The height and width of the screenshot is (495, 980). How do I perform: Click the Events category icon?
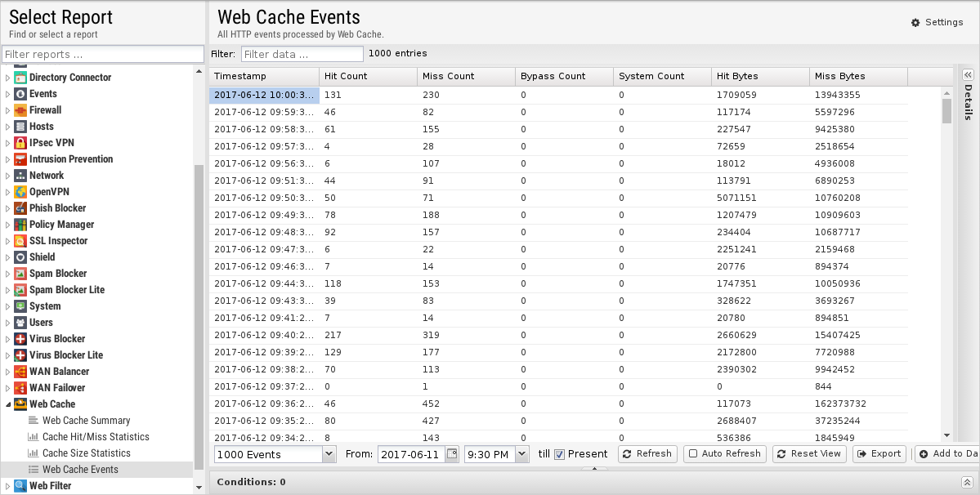click(20, 94)
